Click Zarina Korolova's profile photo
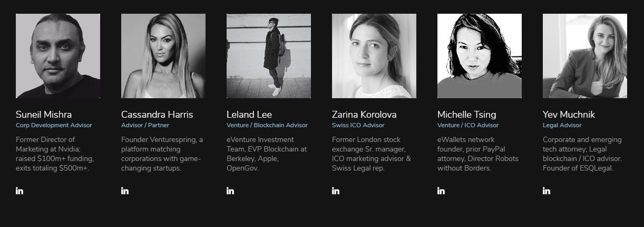This screenshot has width=644, height=227. click(x=374, y=56)
